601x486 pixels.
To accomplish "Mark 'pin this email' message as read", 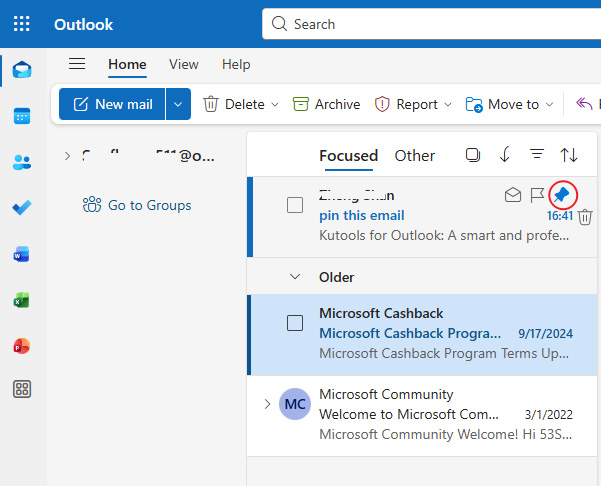I will pyautogui.click(x=513, y=195).
